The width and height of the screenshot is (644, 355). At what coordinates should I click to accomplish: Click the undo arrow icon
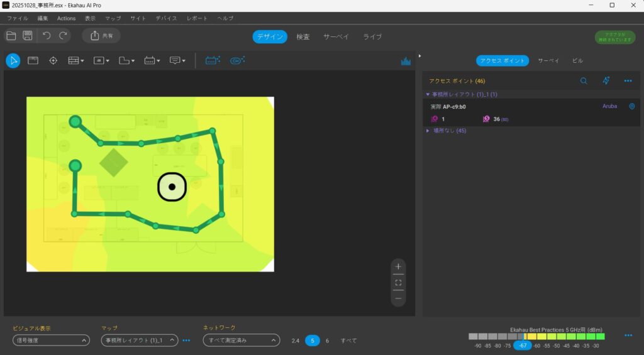point(47,36)
